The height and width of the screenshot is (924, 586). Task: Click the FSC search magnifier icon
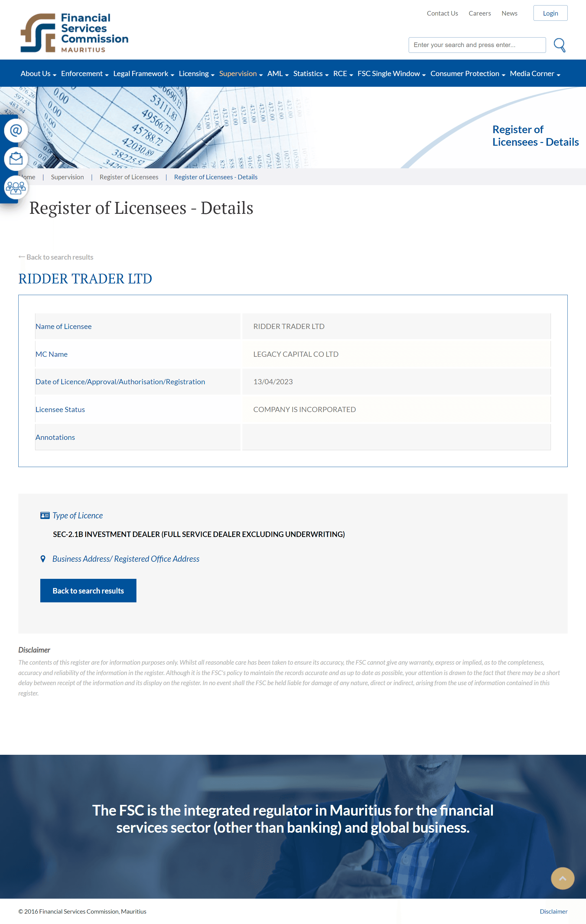coord(559,45)
